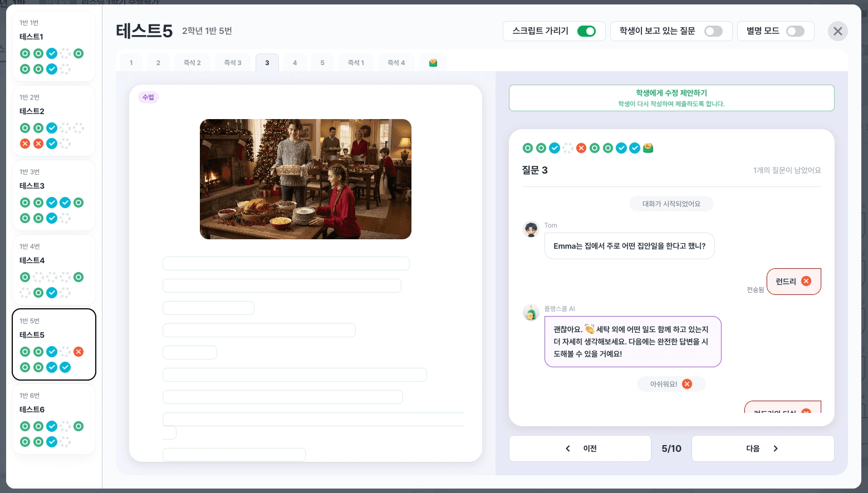
Task: Select student card 테스트6
Action: (54, 419)
